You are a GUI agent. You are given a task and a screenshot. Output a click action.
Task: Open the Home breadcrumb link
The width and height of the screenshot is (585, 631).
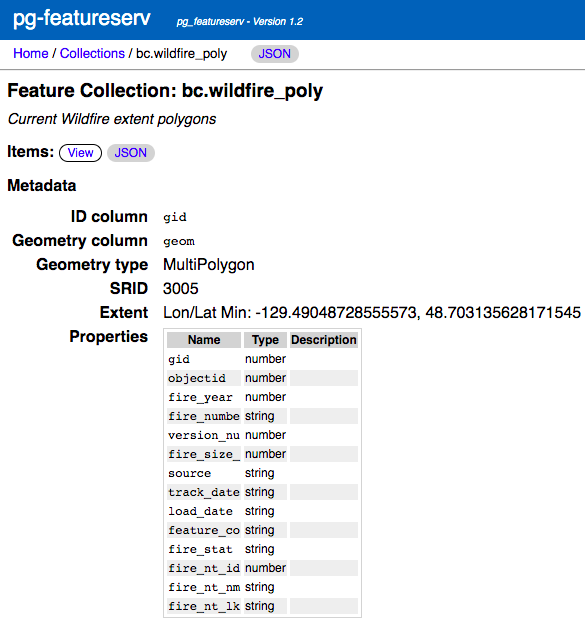click(31, 54)
